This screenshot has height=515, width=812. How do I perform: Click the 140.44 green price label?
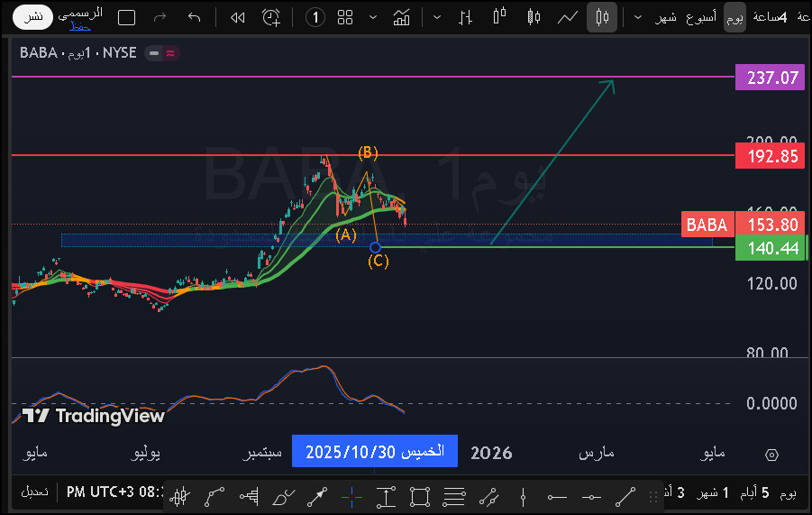coord(770,248)
